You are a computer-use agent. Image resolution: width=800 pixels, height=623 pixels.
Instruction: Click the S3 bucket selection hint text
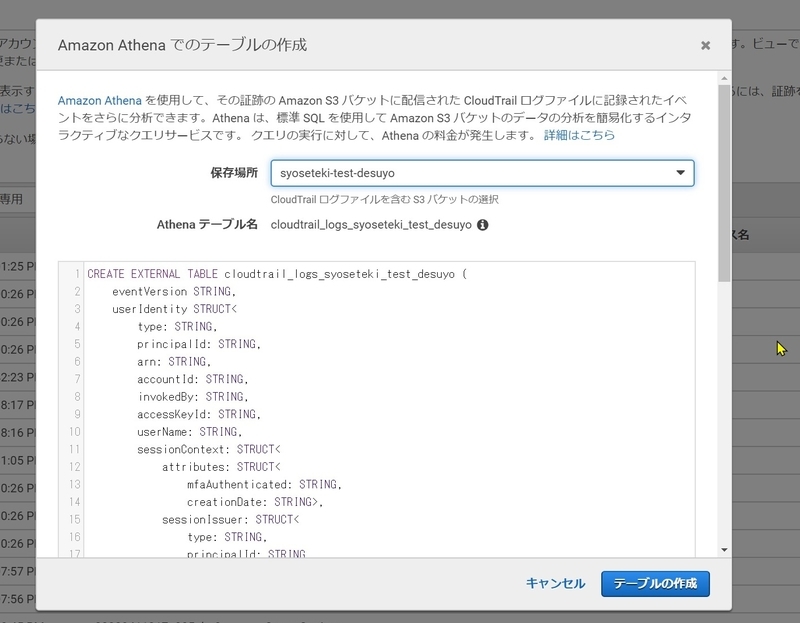point(385,200)
